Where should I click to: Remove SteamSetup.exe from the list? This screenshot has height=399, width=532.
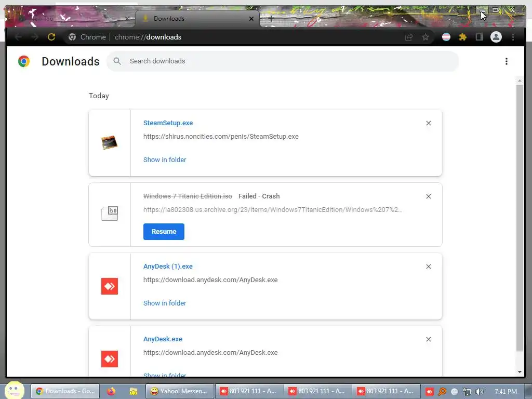point(429,123)
